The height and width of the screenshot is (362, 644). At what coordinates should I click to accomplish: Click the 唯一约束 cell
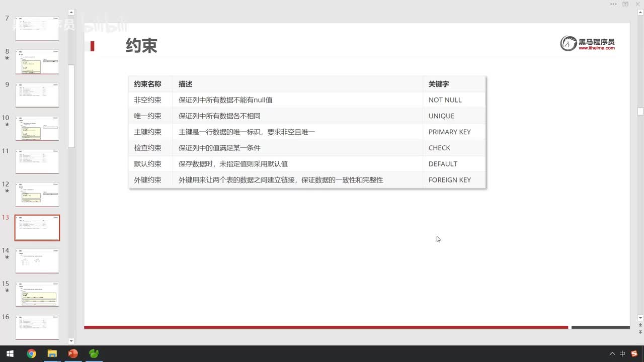pos(150,116)
